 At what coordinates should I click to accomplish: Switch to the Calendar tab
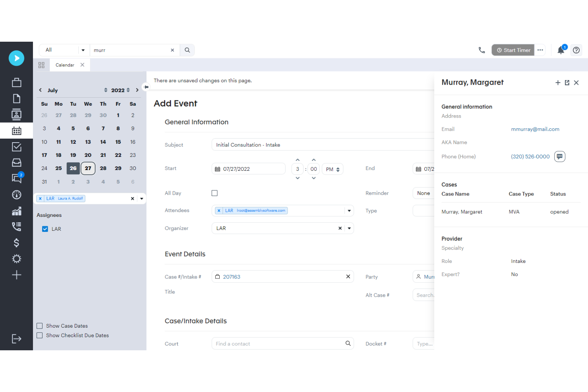pyautogui.click(x=65, y=65)
